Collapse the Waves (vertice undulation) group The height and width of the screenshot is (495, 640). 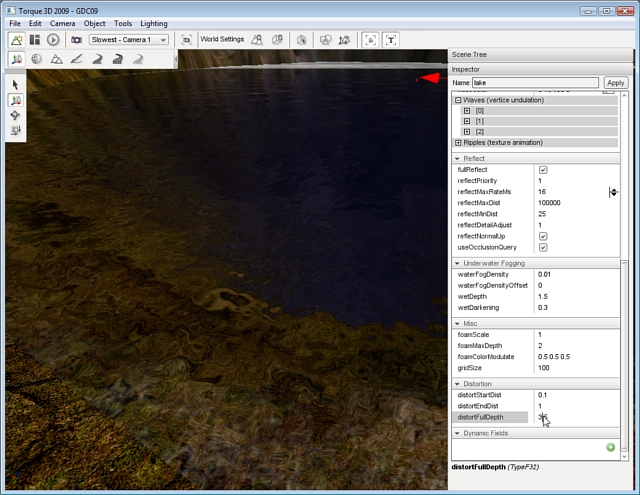coord(458,100)
